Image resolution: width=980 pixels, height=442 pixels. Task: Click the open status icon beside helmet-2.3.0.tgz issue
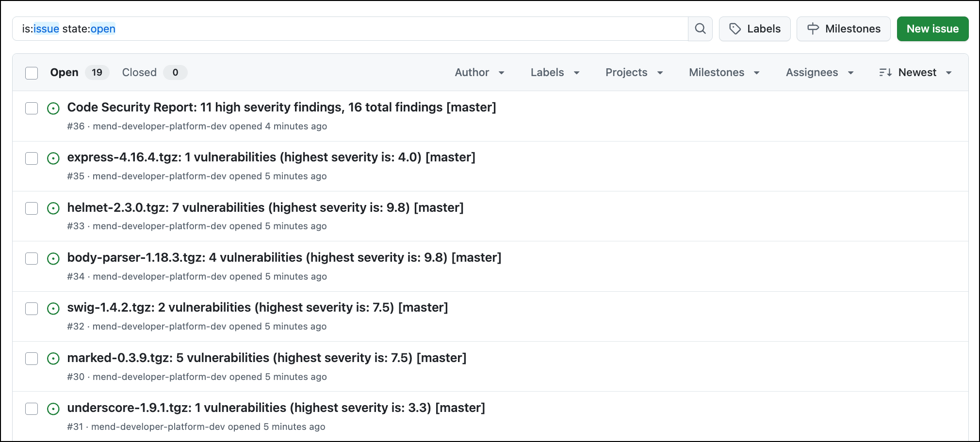point(53,208)
